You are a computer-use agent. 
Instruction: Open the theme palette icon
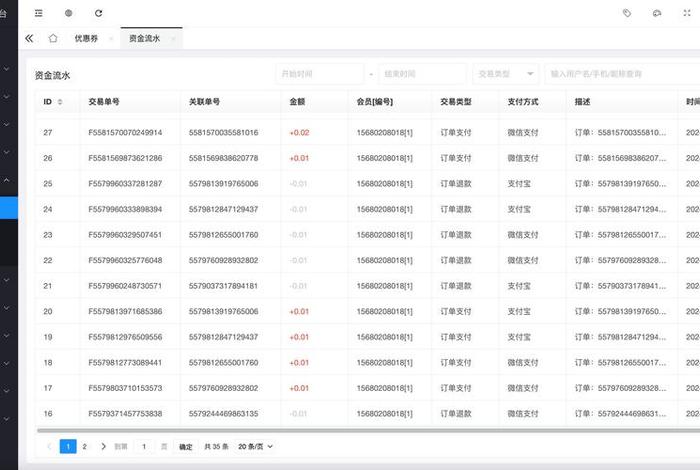pos(657,13)
